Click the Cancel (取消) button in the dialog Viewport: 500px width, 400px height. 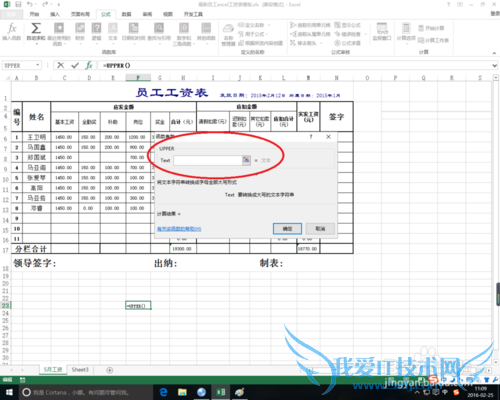point(320,229)
